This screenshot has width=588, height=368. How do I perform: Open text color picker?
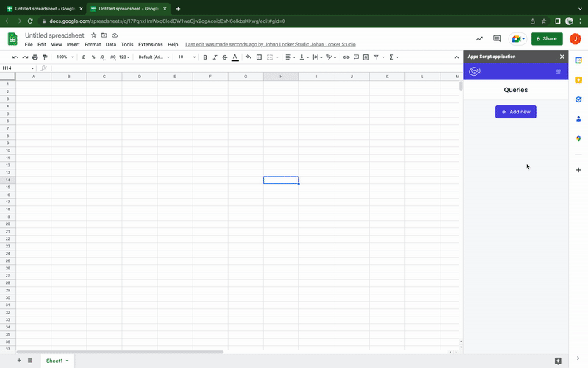point(234,57)
